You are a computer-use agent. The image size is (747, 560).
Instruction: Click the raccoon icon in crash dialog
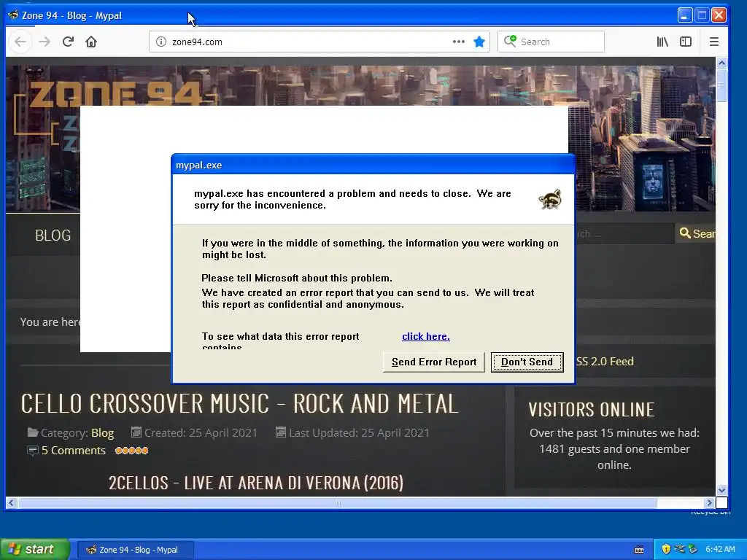pos(550,200)
